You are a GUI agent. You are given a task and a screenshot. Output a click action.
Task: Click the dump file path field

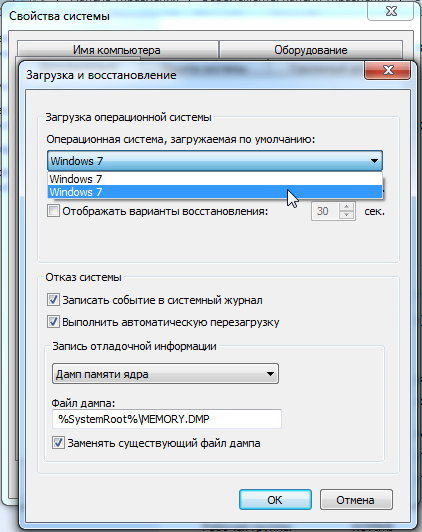click(x=167, y=419)
